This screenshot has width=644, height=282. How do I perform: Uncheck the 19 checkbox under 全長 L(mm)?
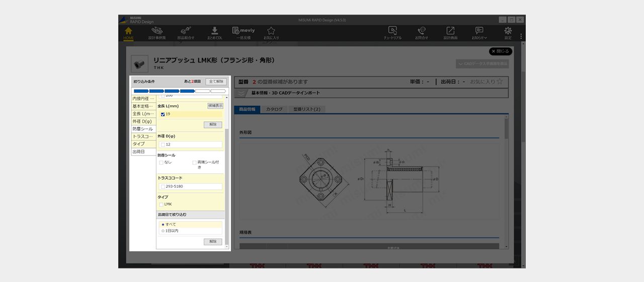point(163,115)
